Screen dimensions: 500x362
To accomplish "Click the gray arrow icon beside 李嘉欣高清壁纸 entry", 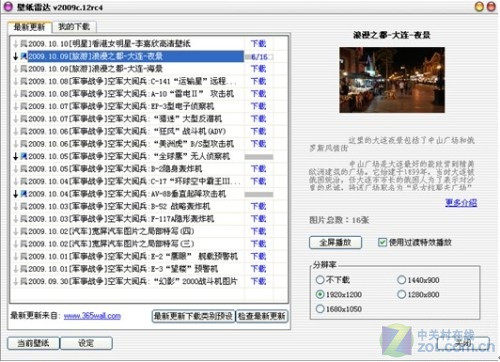I will [15, 44].
